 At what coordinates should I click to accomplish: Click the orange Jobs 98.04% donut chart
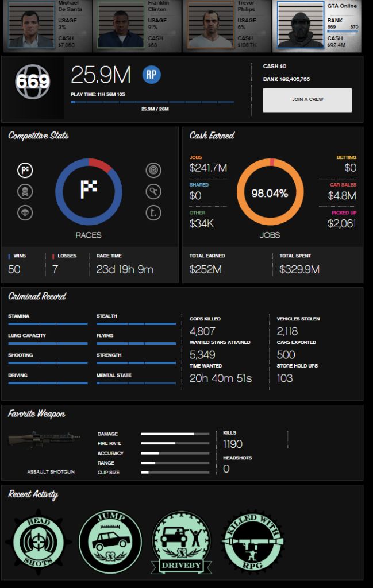pyautogui.click(x=270, y=192)
